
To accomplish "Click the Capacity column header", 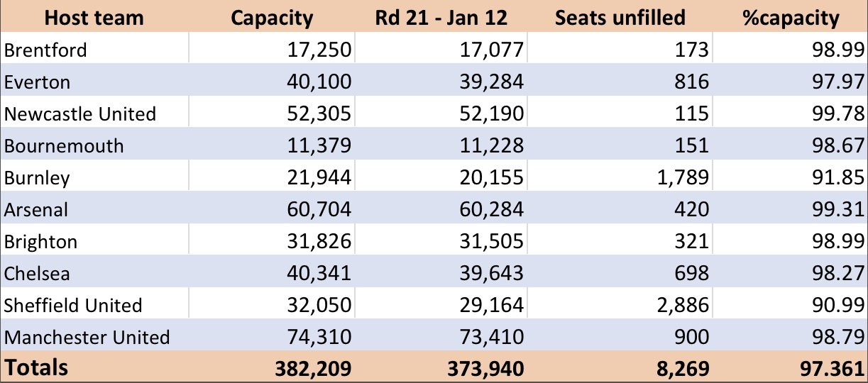I will (272, 18).
